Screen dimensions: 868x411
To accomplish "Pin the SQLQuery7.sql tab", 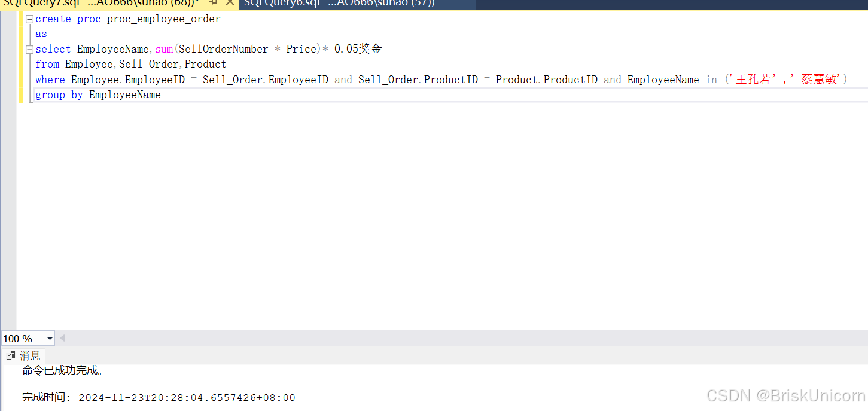I will pos(213,3).
